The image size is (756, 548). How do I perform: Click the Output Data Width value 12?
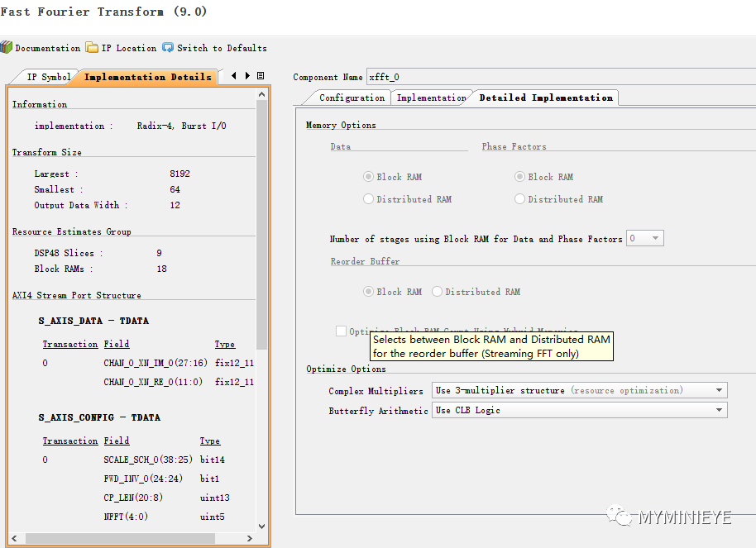(x=175, y=205)
